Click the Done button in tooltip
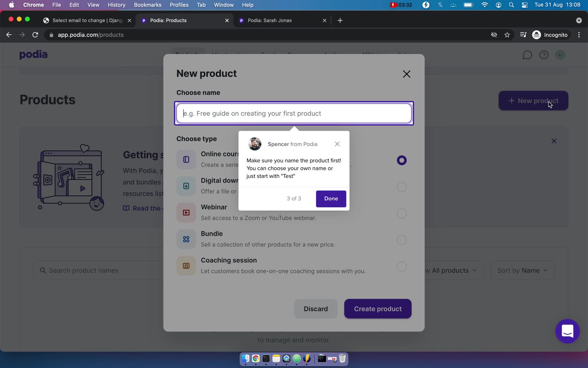 click(331, 198)
